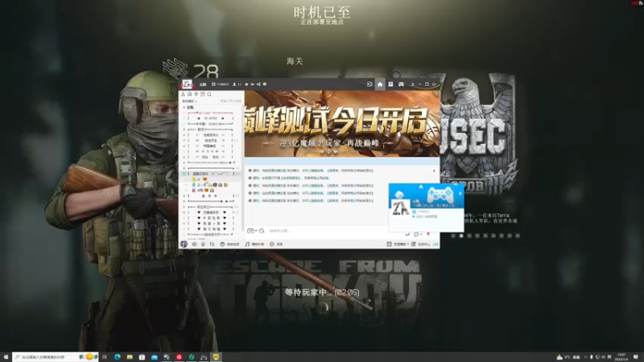Click the play accompaniment music button
The height and width of the screenshot is (362, 644).
pyautogui.click(x=254, y=245)
